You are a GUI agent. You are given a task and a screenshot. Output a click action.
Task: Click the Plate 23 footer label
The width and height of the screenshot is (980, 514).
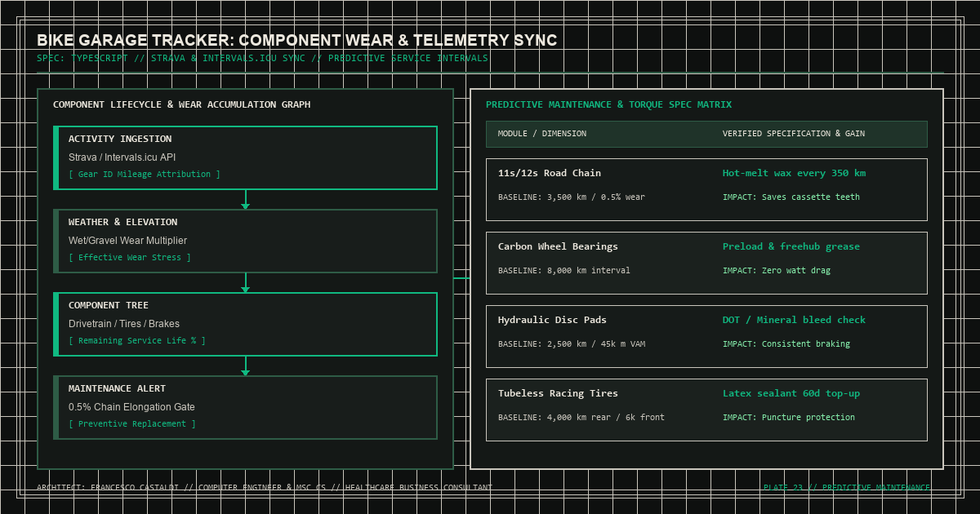pyautogui.click(x=847, y=488)
